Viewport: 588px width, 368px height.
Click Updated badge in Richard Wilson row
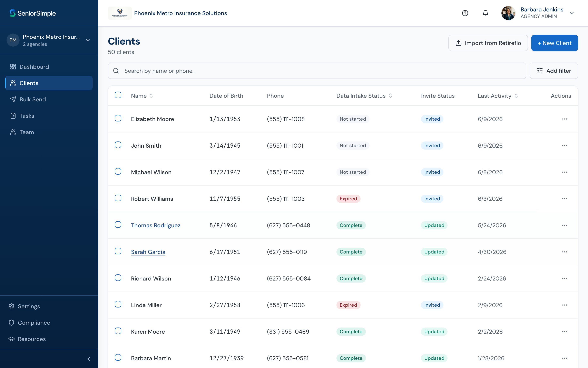pyautogui.click(x=434, y=278)
